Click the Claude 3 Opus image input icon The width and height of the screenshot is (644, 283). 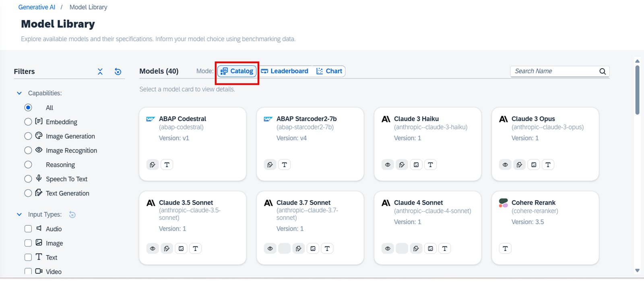534,164
